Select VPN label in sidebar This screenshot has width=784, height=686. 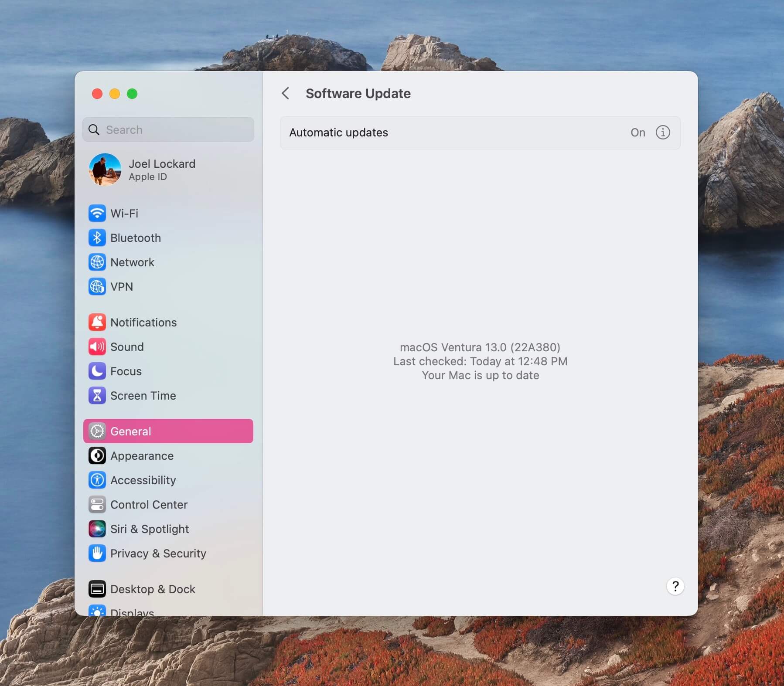click(x=122, y=286)
